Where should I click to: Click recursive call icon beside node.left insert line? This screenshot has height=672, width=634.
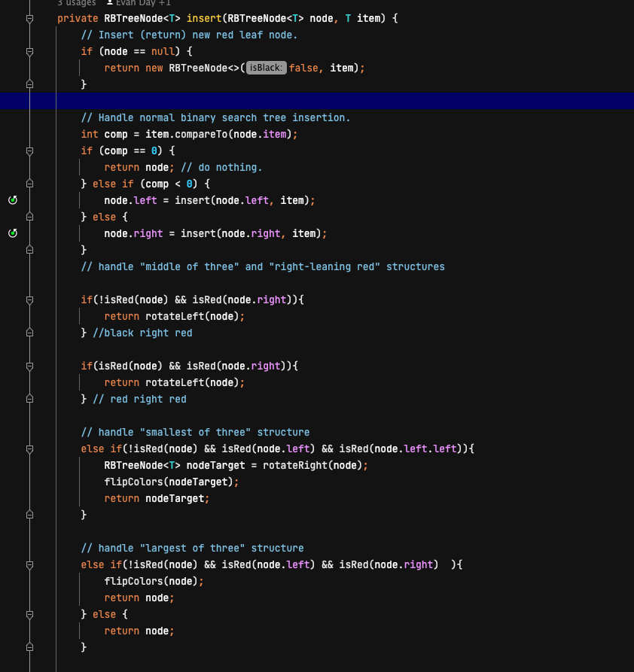(12, 200)
